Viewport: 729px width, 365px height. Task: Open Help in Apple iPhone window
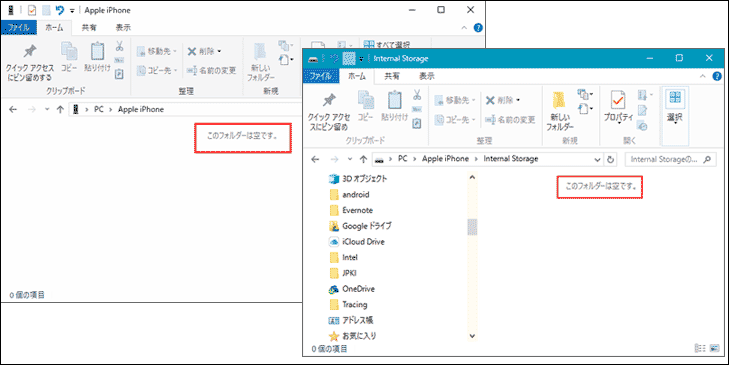pyautogui.click(x=478, y=27)
